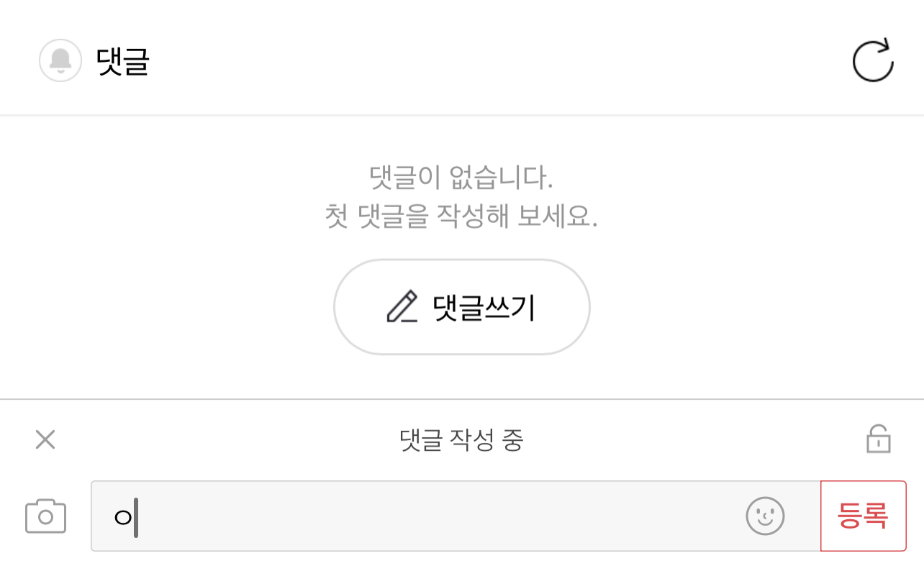Attach a photo using the camera icon
Viewport: 924px width, 571px height.
pyautogui.click(x=45, y=516)
